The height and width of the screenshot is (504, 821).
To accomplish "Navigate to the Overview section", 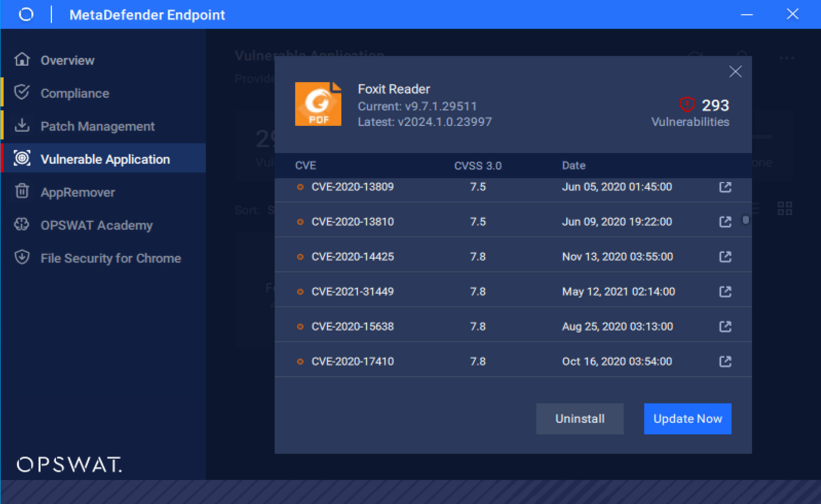I will [x=67, y=60].
